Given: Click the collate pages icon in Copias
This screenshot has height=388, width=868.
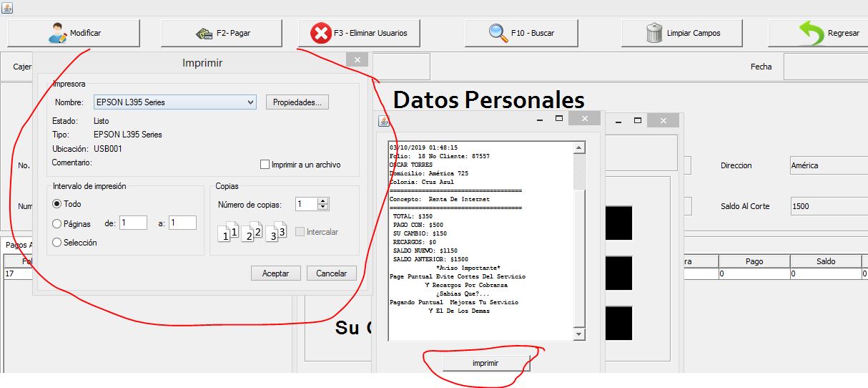Looking at the screenshot, I should click(x=252, y=232).
